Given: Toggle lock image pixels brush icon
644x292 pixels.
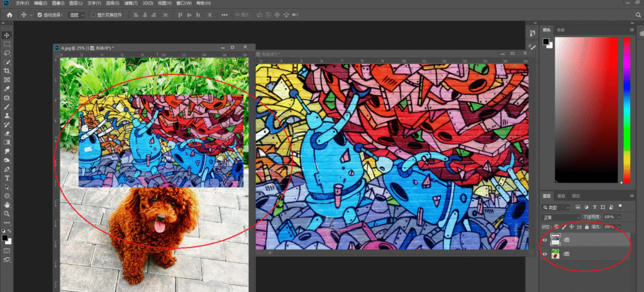Looking at the screenshot, I should [x=564, y=227].
